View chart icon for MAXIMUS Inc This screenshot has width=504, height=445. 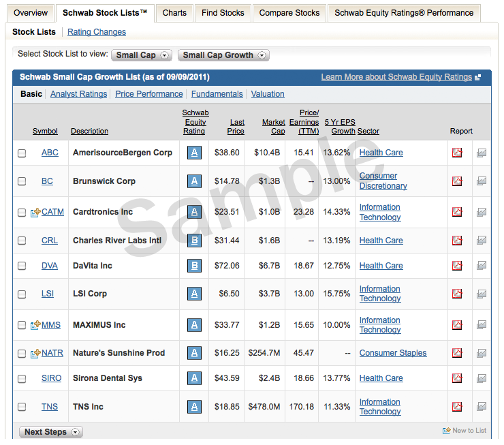coord(481,325)
